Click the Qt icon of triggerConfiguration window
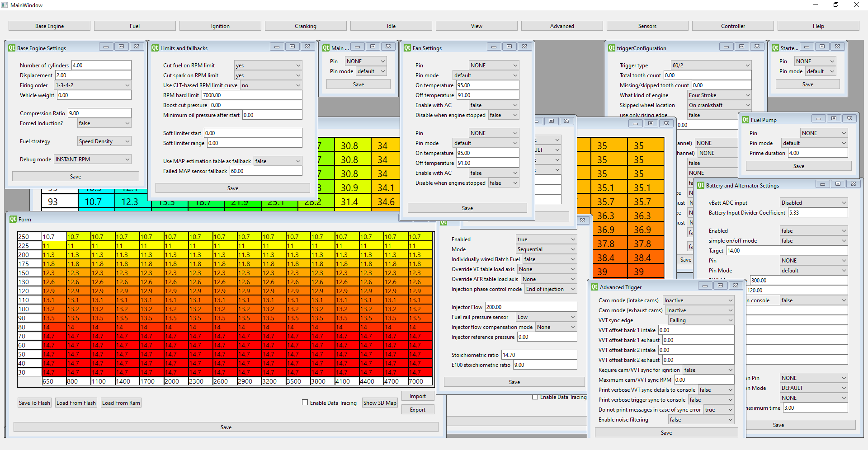 [612, 48]
